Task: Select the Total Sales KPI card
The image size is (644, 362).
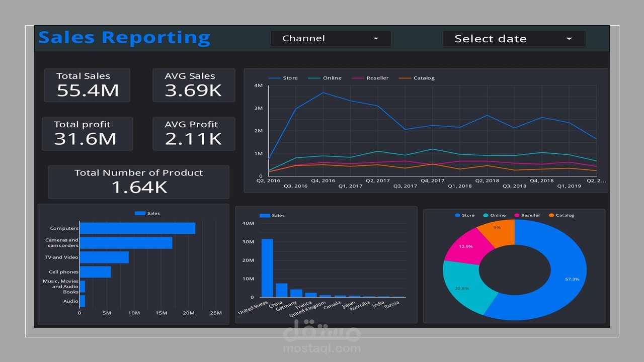Action: [x=87, y=85]
